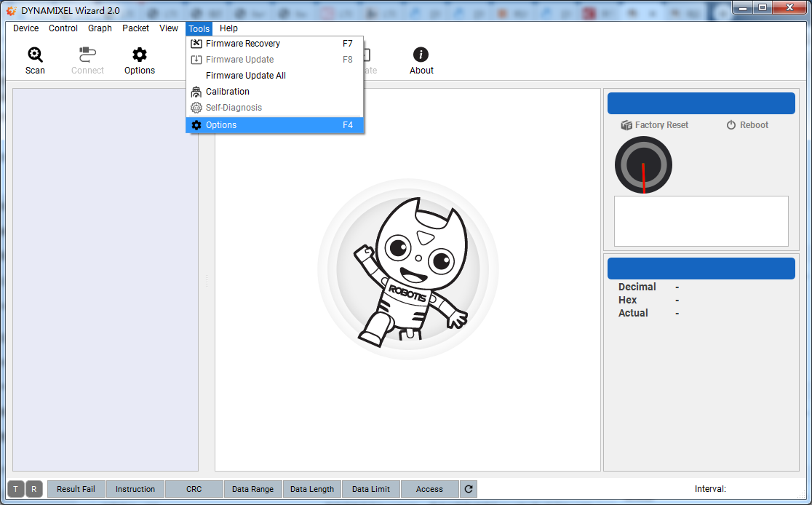Toggle the R button in status bar
This screenshot has height=505, width=812.
(x=34, y=489)
